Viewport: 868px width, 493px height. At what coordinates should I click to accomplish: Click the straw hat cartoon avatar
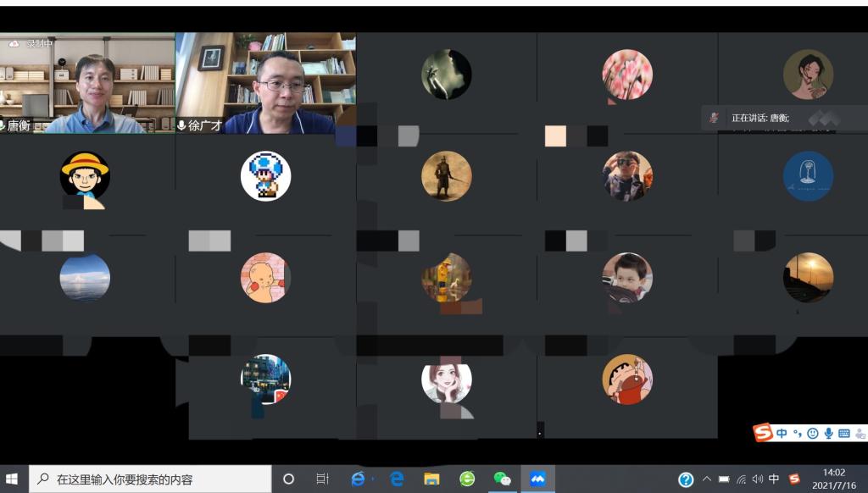pos(85,176)
